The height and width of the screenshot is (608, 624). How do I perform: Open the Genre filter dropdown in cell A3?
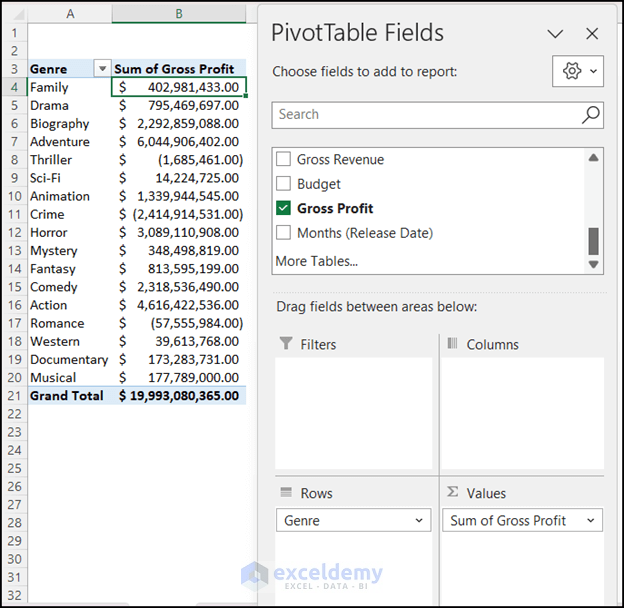coord(102,68)
